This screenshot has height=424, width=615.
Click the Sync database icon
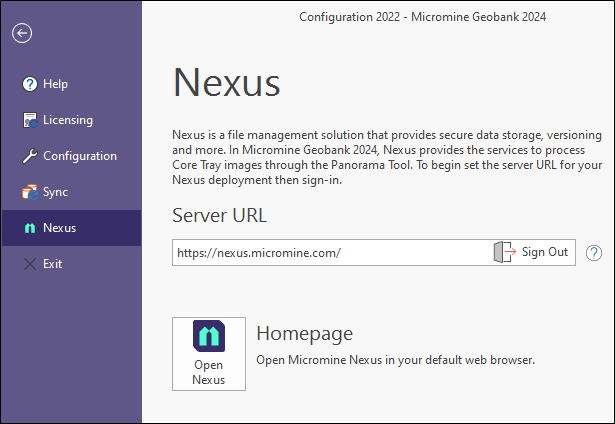pyautogui.click(x=30, y=192)
